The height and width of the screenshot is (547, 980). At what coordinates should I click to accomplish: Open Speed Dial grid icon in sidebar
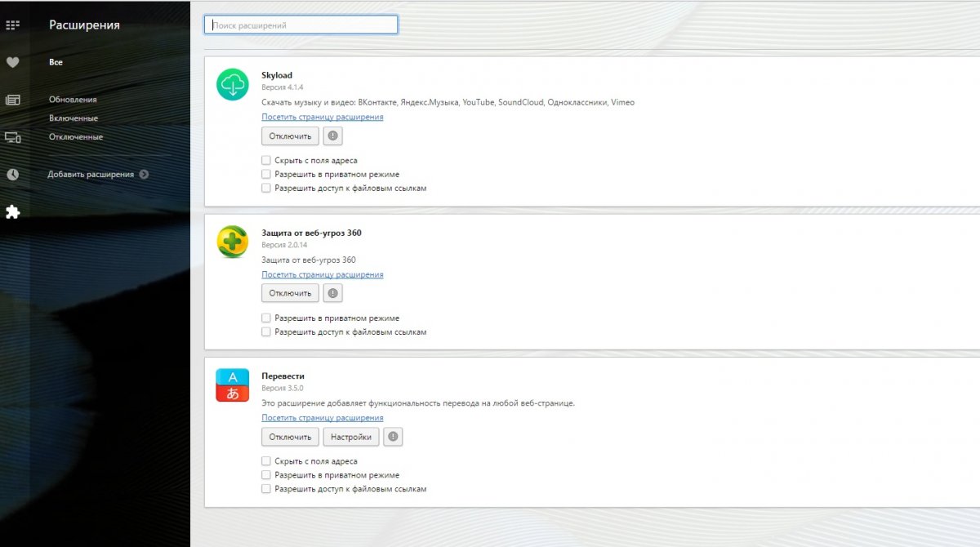(x=12, y=25)
